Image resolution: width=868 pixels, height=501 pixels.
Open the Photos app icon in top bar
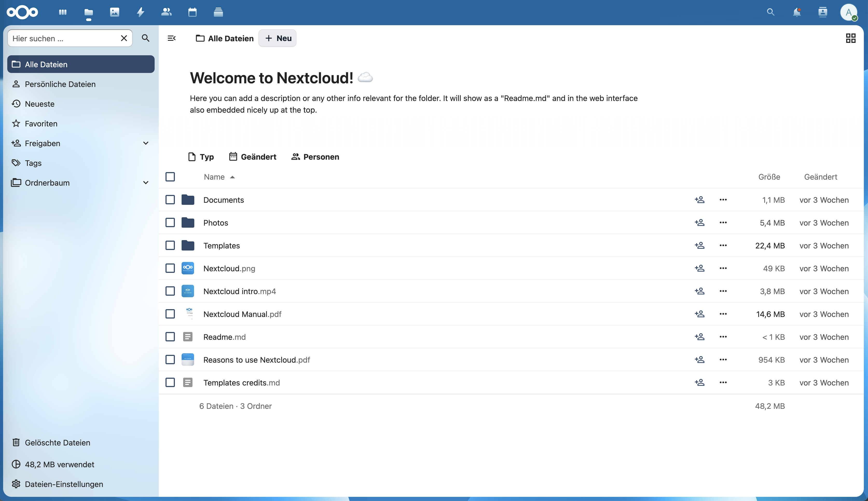coord(114,12)
